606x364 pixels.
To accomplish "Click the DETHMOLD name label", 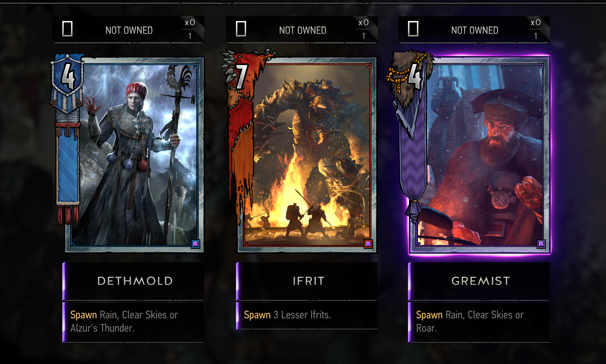I will pyautogui.click(x=135, y=281).
